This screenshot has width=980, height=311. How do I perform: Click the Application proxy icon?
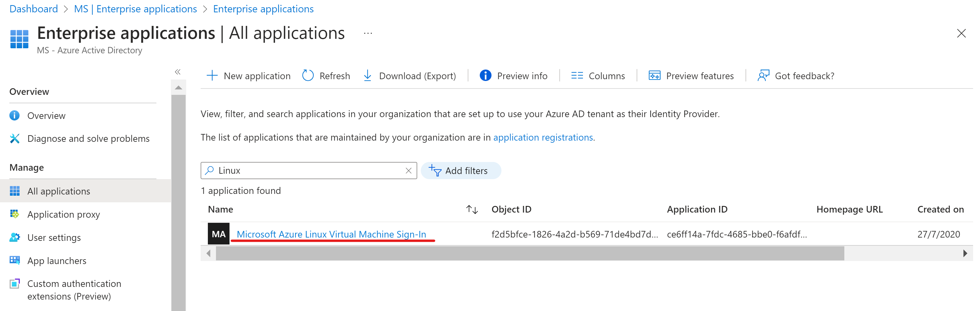(x=14, y=214)
